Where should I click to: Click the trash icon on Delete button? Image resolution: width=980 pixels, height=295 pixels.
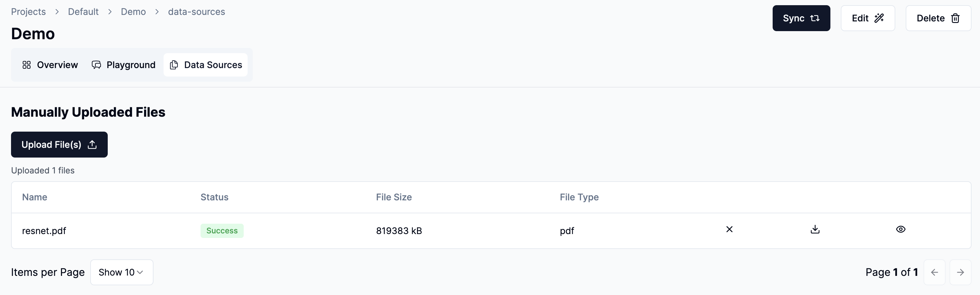tap(955, 18)
